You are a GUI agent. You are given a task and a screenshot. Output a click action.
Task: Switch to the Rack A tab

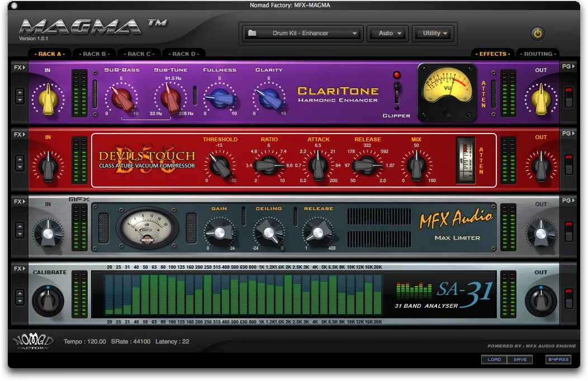50,54
